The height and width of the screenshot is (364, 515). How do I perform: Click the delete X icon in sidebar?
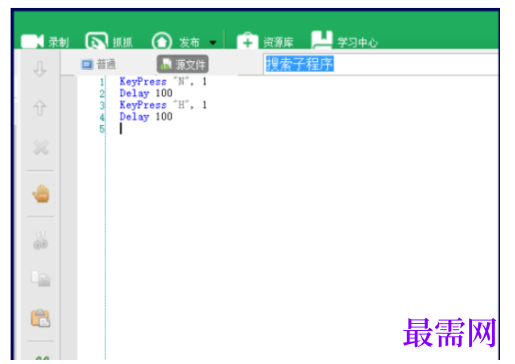click(41, 148)
